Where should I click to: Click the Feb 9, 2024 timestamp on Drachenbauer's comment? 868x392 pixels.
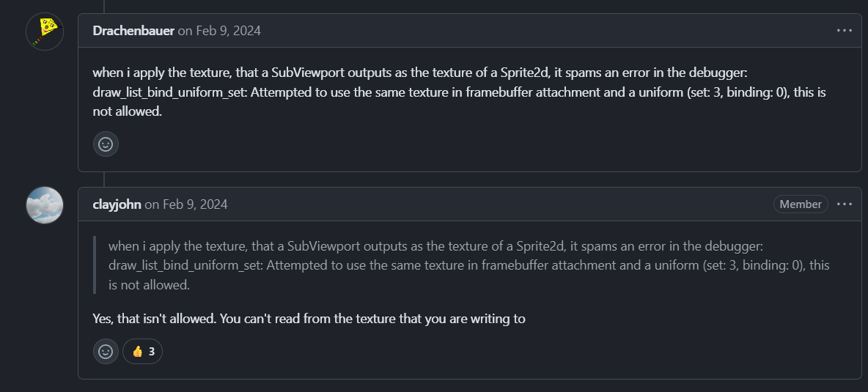click(228, 31)
